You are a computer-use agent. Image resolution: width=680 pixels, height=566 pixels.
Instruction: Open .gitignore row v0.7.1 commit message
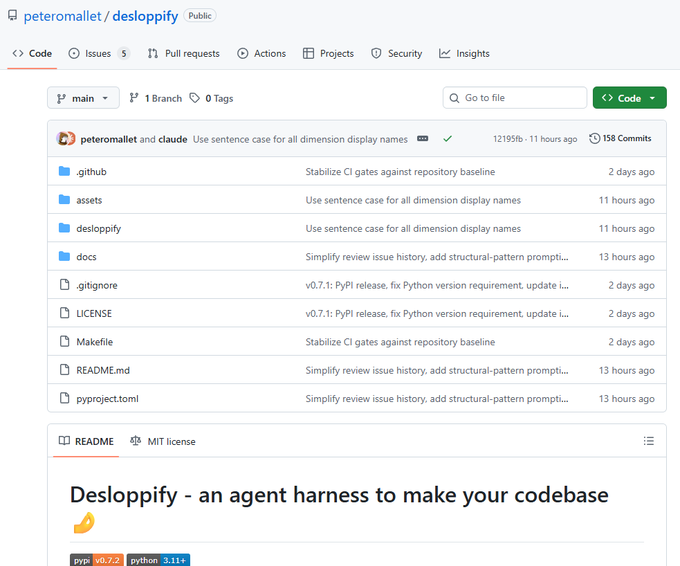pyautogui.click(x=437, y=285)
